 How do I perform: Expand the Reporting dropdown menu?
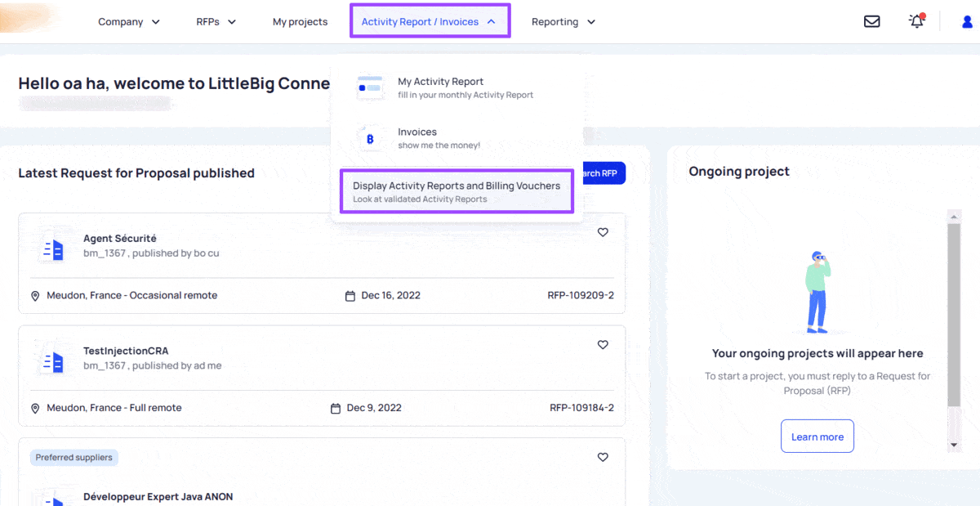563,22
